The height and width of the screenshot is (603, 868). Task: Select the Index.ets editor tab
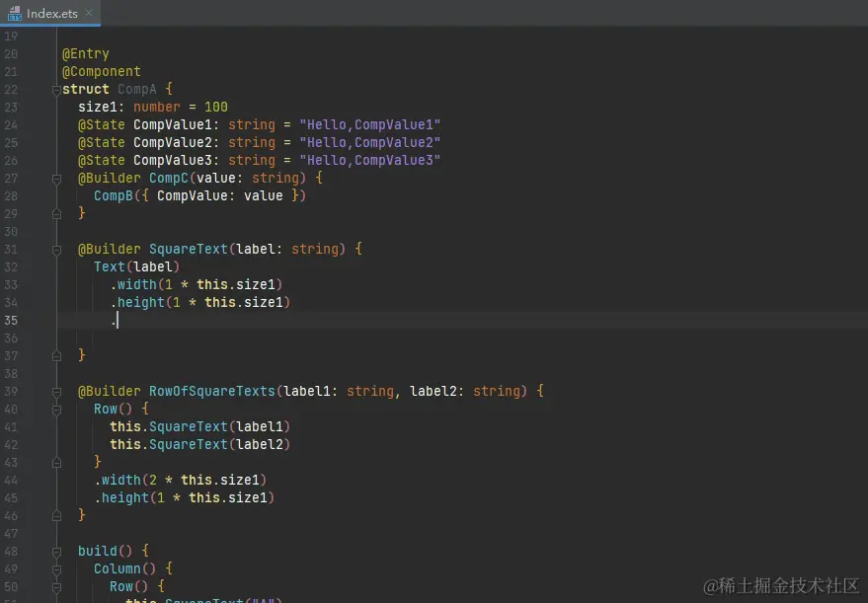point(50,13)
